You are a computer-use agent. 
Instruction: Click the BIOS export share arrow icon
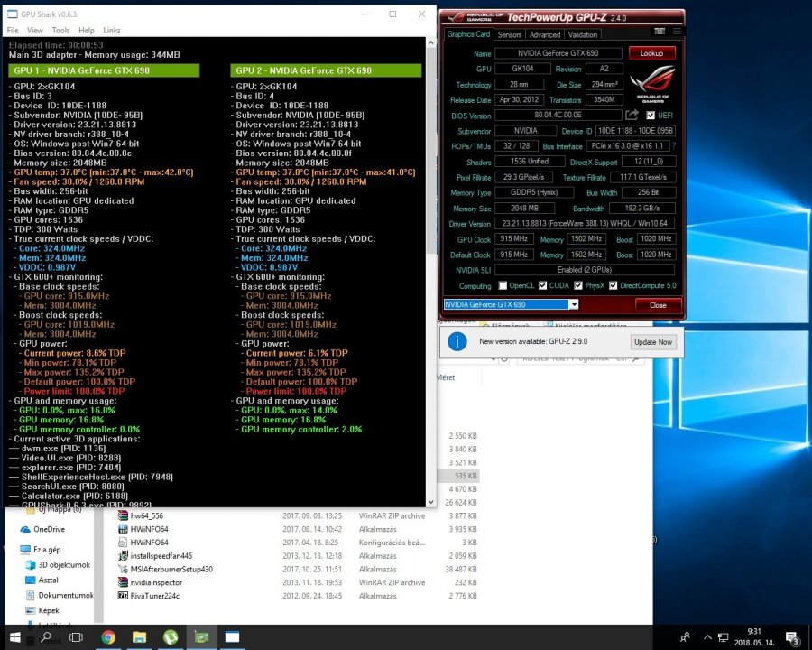[x=632, y=115]
